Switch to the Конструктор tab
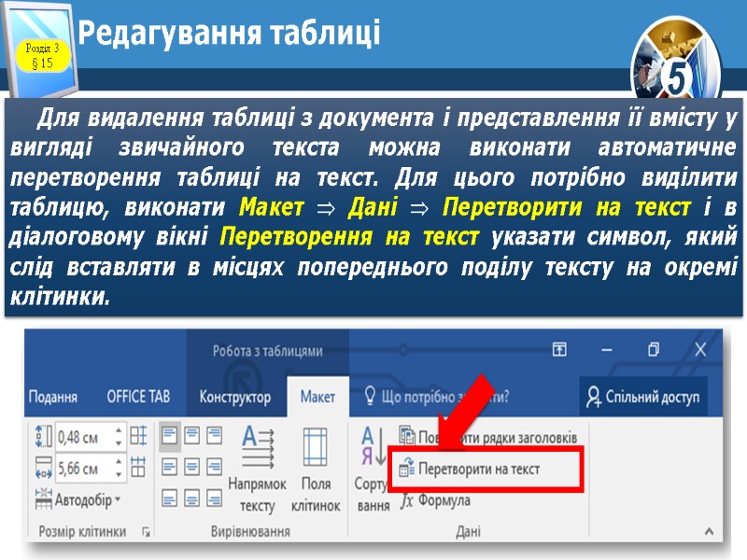This screenshot has width=747, height=560. 235,395
